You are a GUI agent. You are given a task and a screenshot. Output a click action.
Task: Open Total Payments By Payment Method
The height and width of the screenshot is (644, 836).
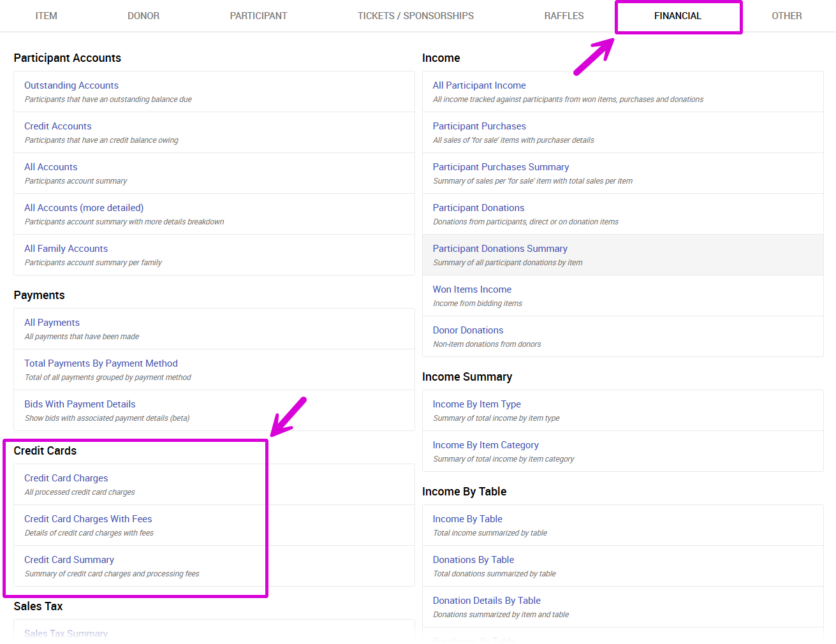[x=101, y=363]
